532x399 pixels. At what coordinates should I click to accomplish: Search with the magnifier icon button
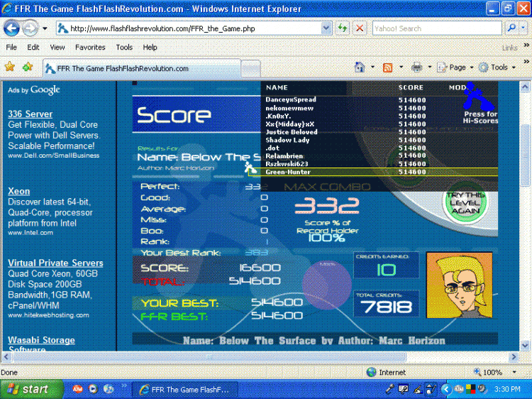[x=511, y=28]
